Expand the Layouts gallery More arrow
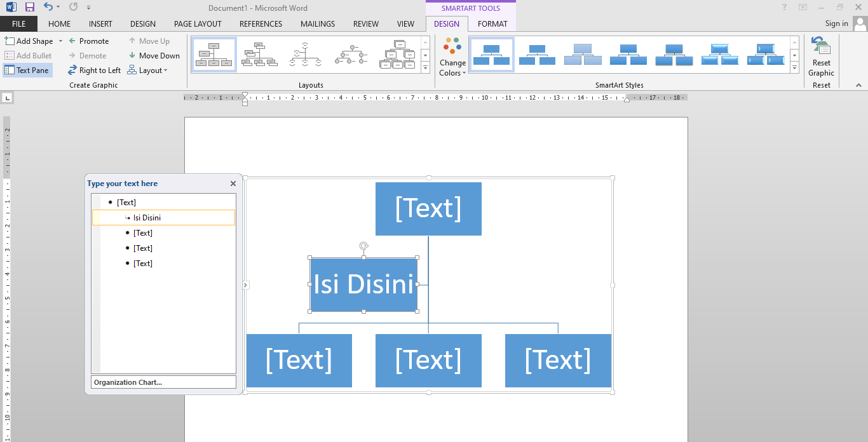Image resolution: width=868 pixels, height=442 pixels. [425, 67]
